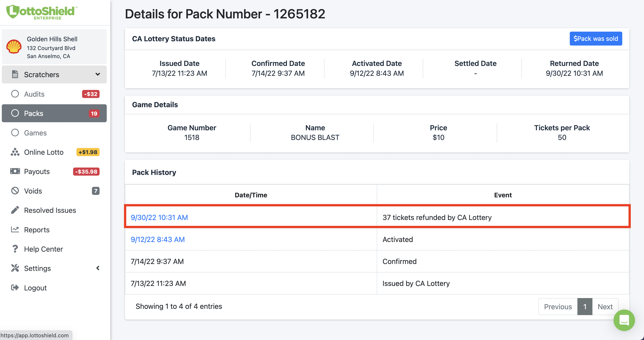Screen dimensions: 644x340
Task: Click the 'Confirmed' event cell
Action: coord(503,261)
